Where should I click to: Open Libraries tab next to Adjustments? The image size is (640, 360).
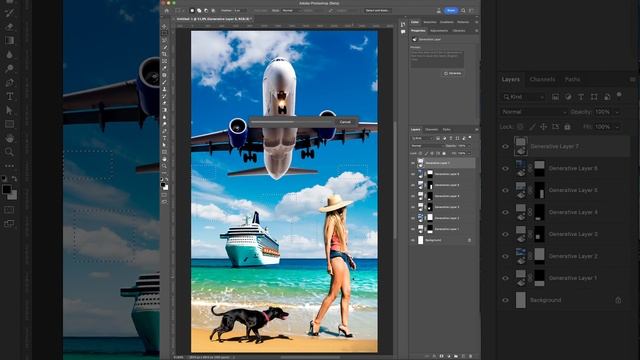(x=459, y=31)
